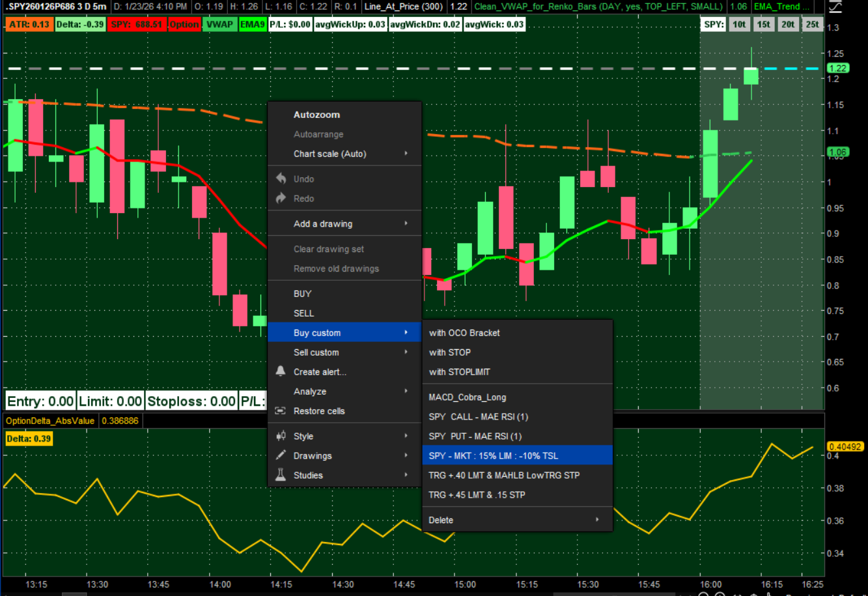
Task: Click the Undo arrow icon in context menu
Action: [281, 178]
